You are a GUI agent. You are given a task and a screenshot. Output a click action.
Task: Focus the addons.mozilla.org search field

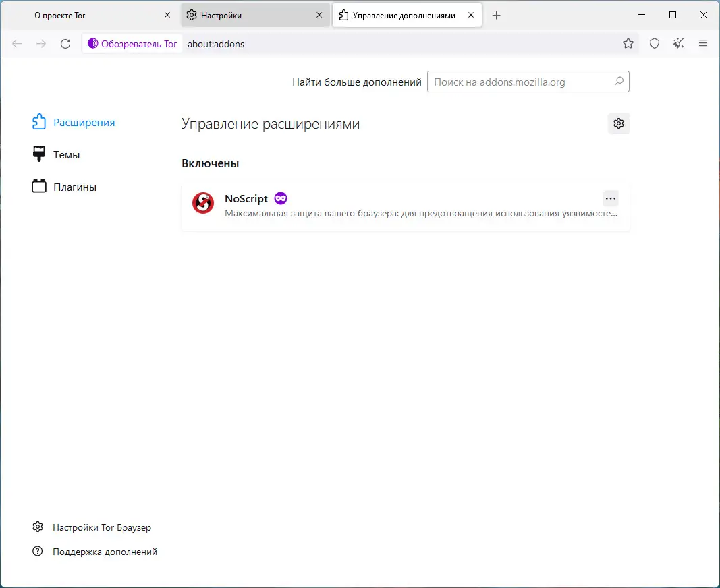pyautogui.click(x=528, y=82)
